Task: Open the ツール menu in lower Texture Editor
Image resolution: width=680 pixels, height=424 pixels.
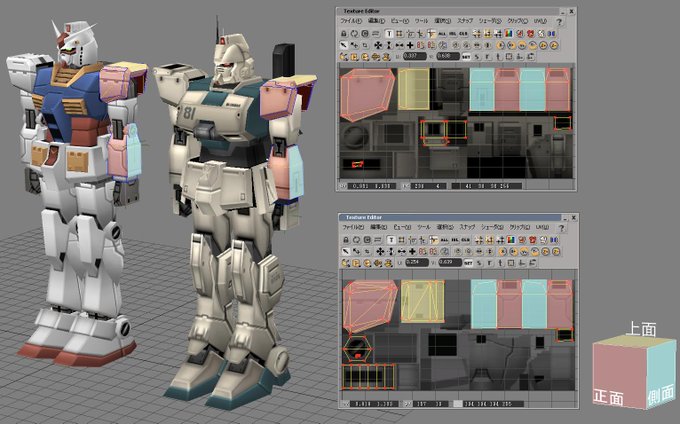Action: (x=424, y=227)
